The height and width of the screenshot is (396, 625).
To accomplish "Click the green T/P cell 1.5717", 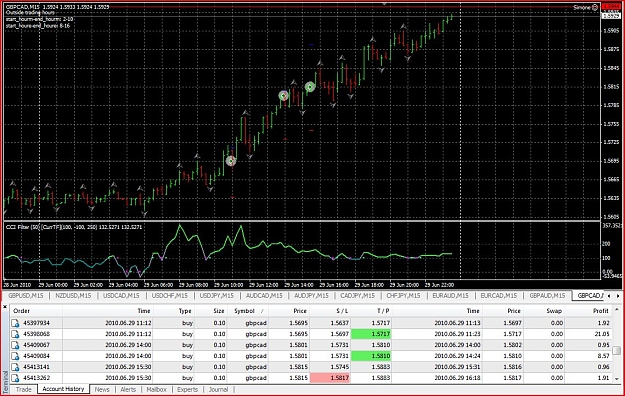I will pos(371,334).
